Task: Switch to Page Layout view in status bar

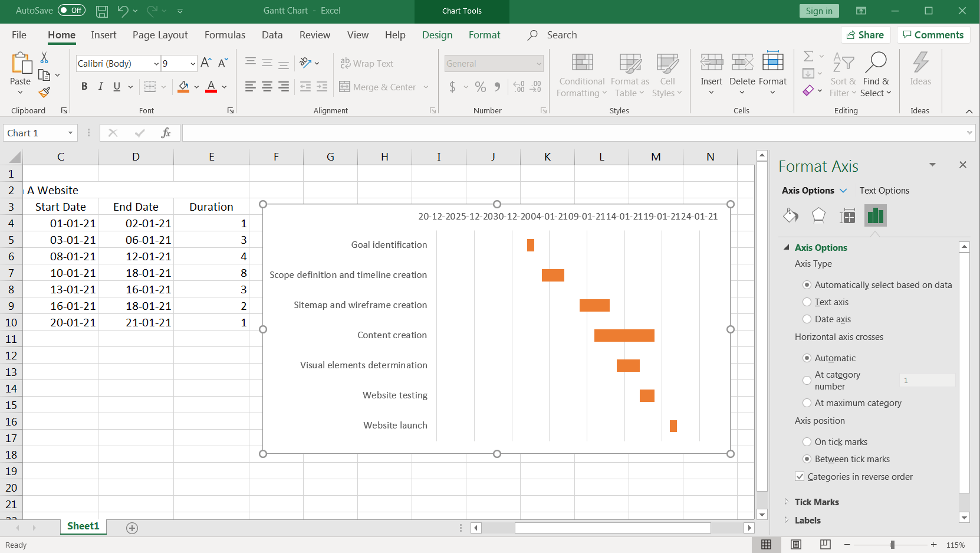Action: (796, 544)
